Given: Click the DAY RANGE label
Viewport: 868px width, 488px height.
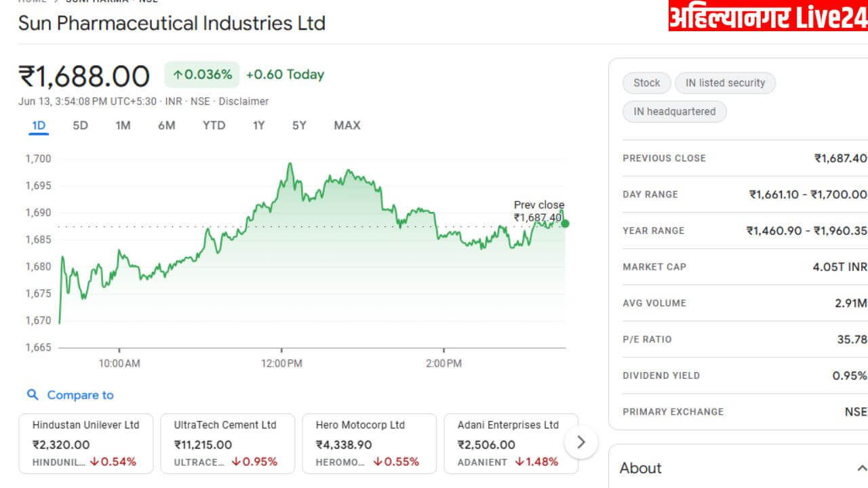Looking at the screenshot, I should click(650, 195).
